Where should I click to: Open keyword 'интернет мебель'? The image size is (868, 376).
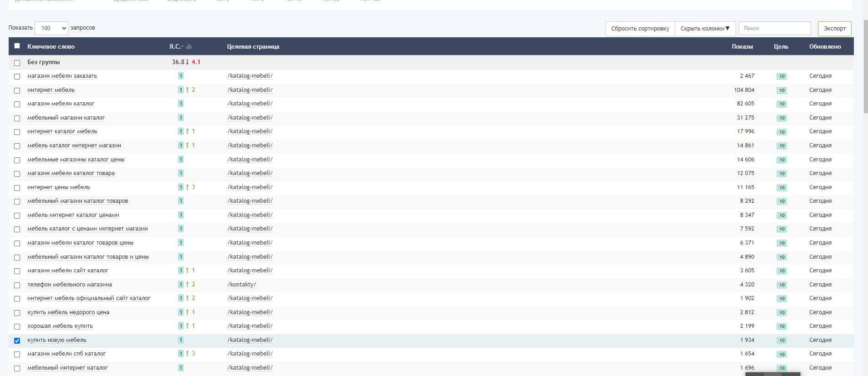(51, 90)
